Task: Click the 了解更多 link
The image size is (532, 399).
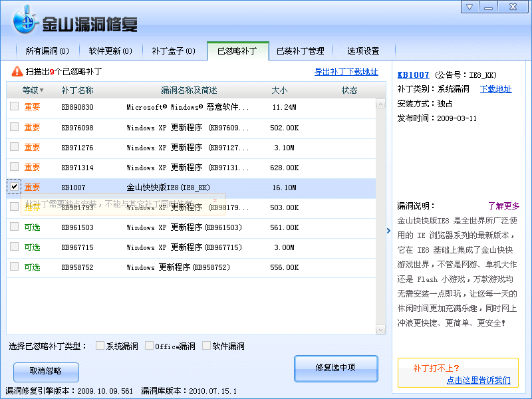Action: click(504, 205)
